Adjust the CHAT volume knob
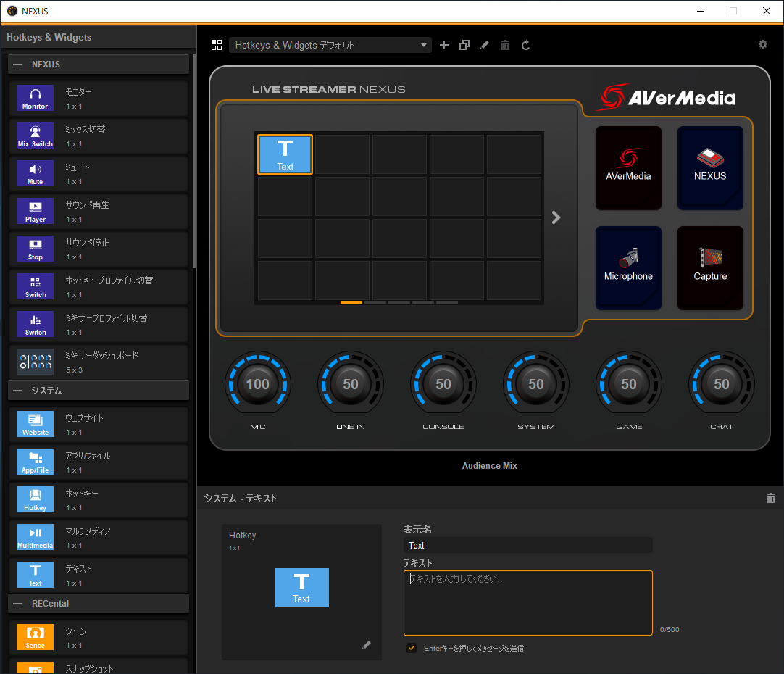Viewport: 784px width, 674px height. 722,384
